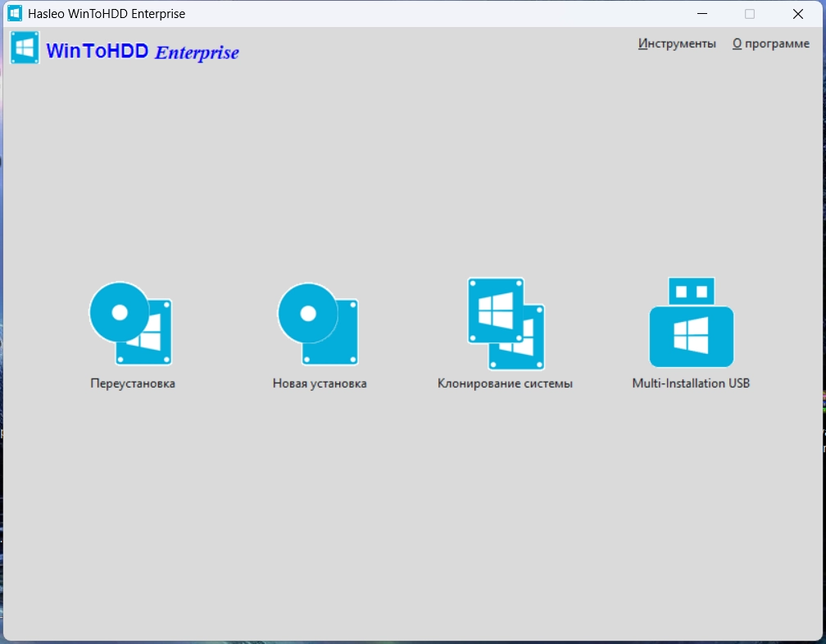This screenshot has width=826, height=644.
Task: Launch the Клонирование системы icon
Action: coord(506,324)
